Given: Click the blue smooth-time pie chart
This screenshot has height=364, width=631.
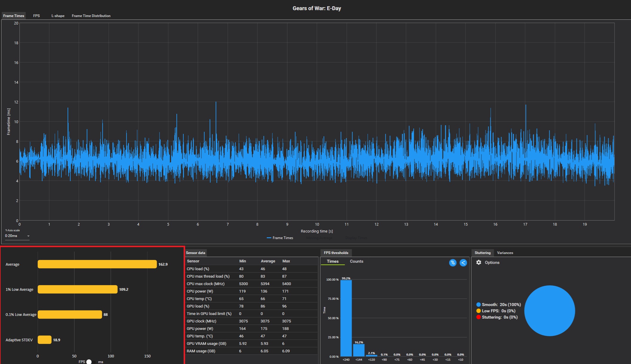Looking at the screenshot, I should pyautogui.click(x=549, y=311).
